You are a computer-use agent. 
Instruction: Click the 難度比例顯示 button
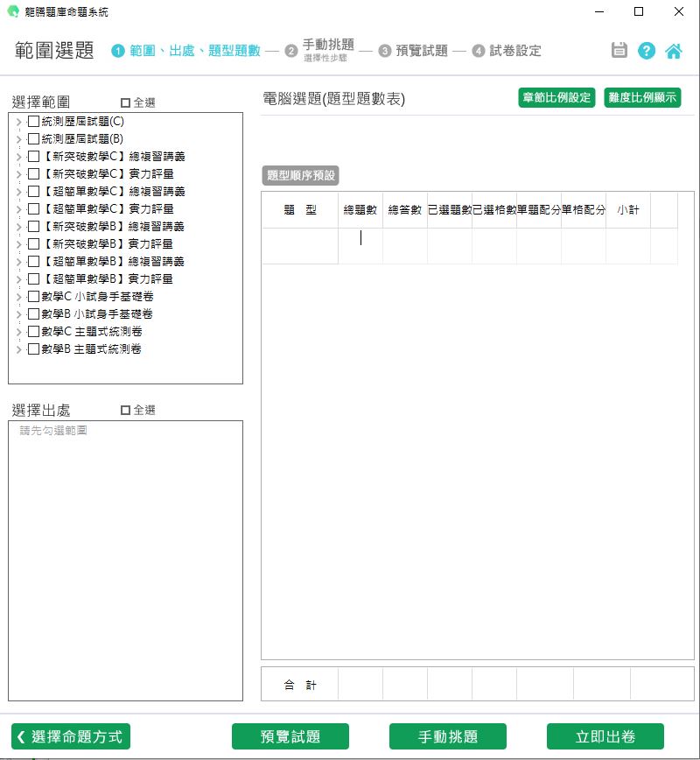coord(642,98)
